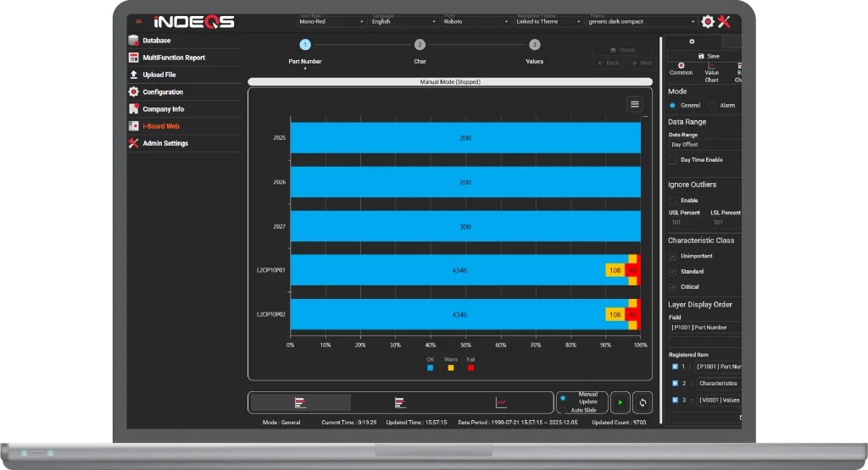Click the refresh icon button

[x=643, y=403]
